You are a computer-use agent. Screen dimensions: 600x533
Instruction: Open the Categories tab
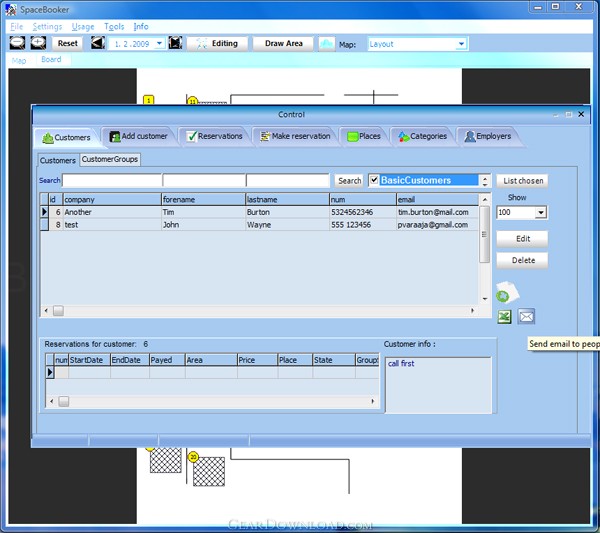[x=422, y=136]
